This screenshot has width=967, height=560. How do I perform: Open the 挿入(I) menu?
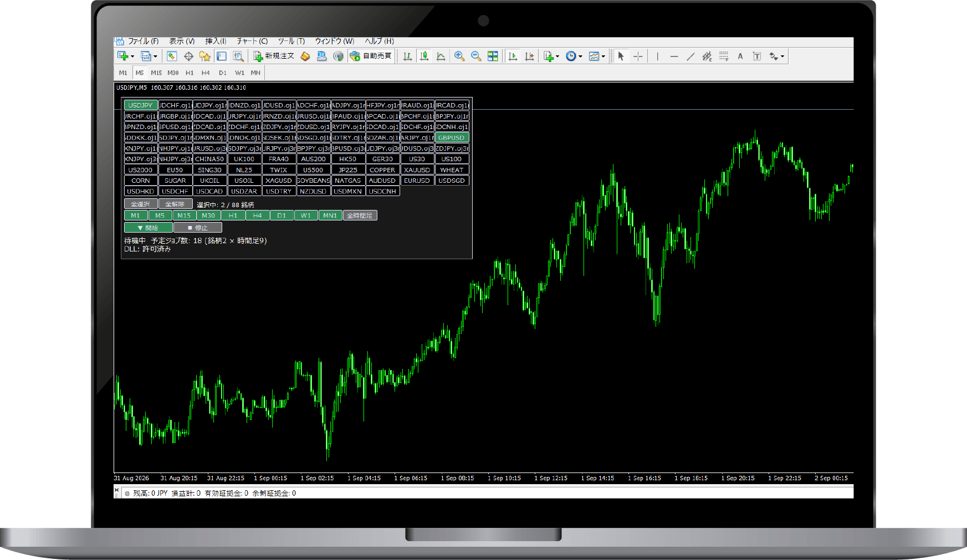tap(216, 41)
